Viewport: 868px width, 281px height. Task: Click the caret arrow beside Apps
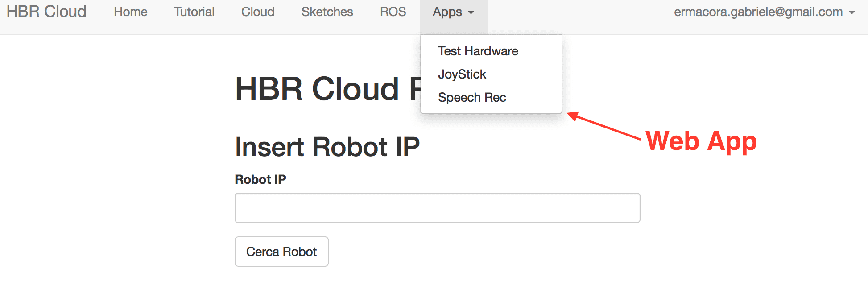pyautogui.click(x=471, y=12)
